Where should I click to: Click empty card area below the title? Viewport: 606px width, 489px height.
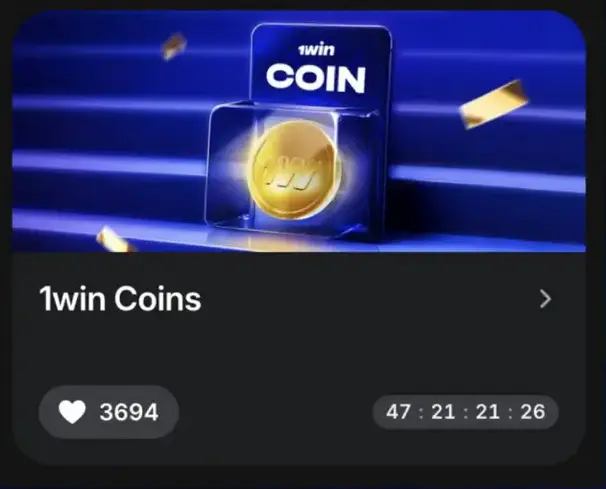pyautogui.click(x=299, y=350)
